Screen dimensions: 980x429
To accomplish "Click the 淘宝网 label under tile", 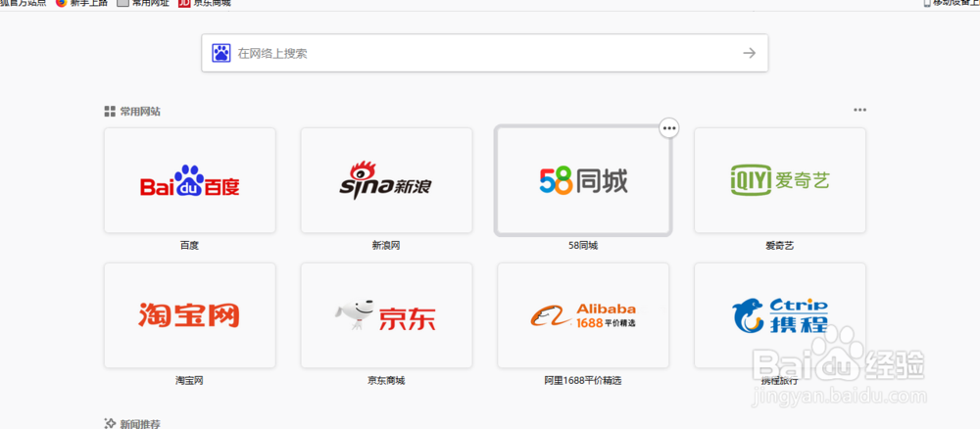I will (189, 381).
